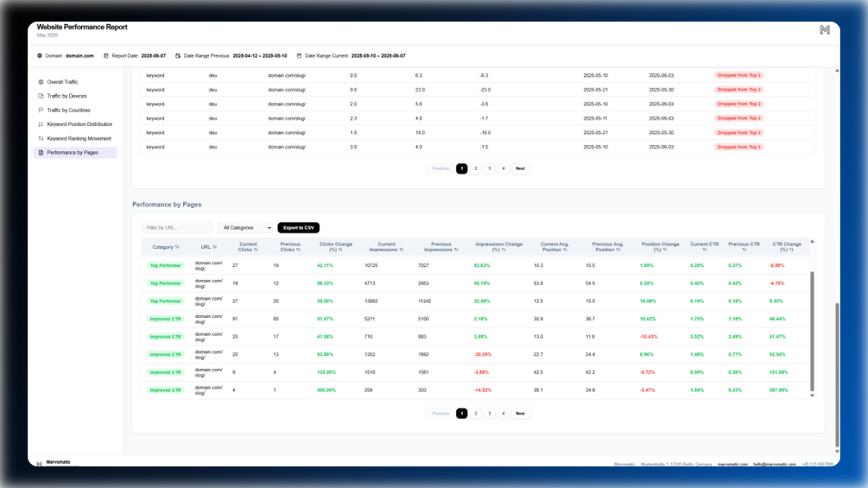The width and height of the screenshot is (868, 488).
Task: Click the 300.00% clicks change value
Action: (x=326, y=390)
